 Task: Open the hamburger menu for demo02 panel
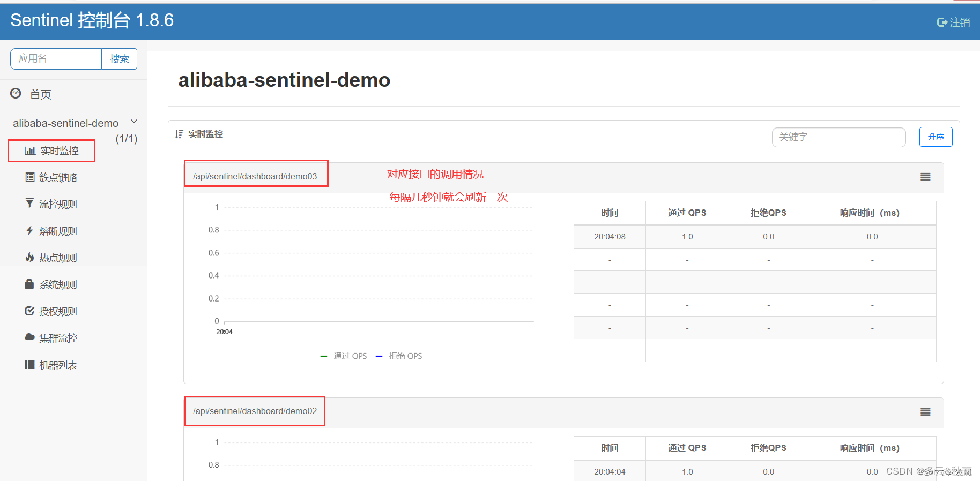click(925, 412)
